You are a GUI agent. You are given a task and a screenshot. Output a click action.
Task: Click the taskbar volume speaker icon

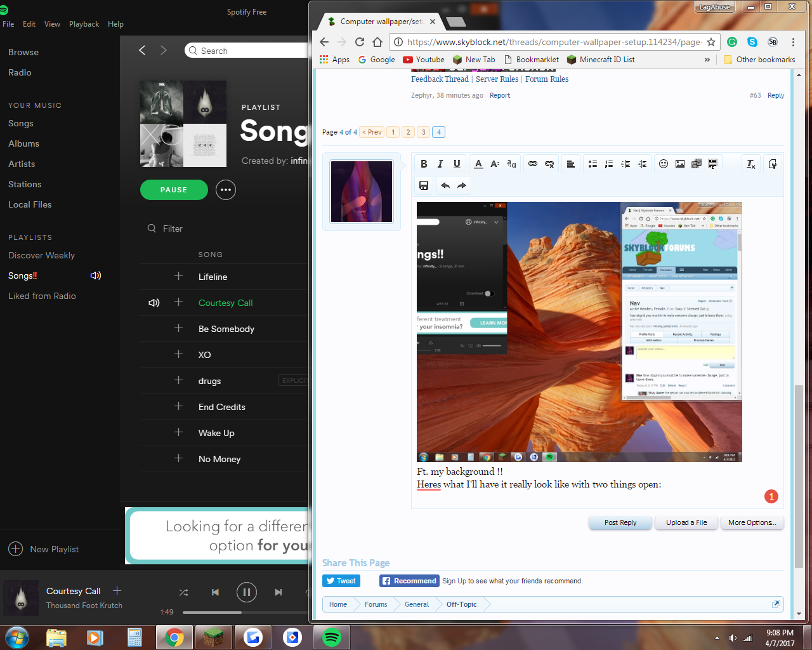(733, 638)
